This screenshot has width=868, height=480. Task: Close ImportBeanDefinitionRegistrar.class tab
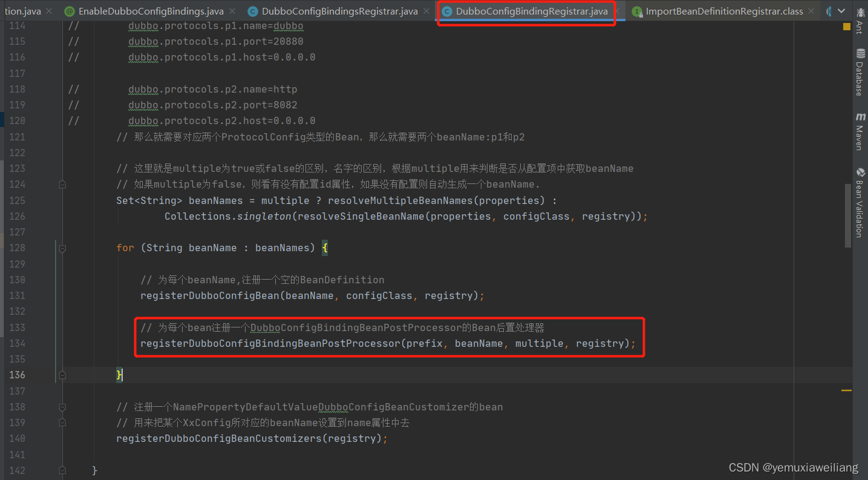click(x=812, y=11)
